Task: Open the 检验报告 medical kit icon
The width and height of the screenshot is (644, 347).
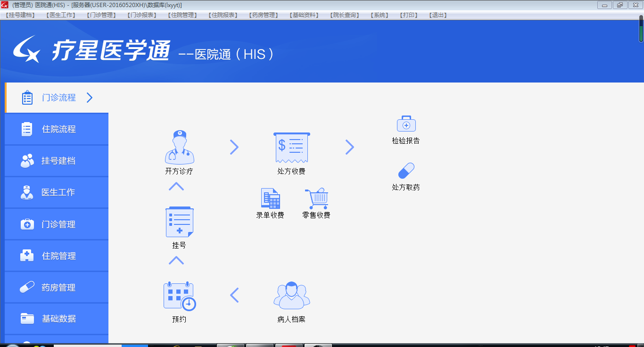Action: pos(406,124)
